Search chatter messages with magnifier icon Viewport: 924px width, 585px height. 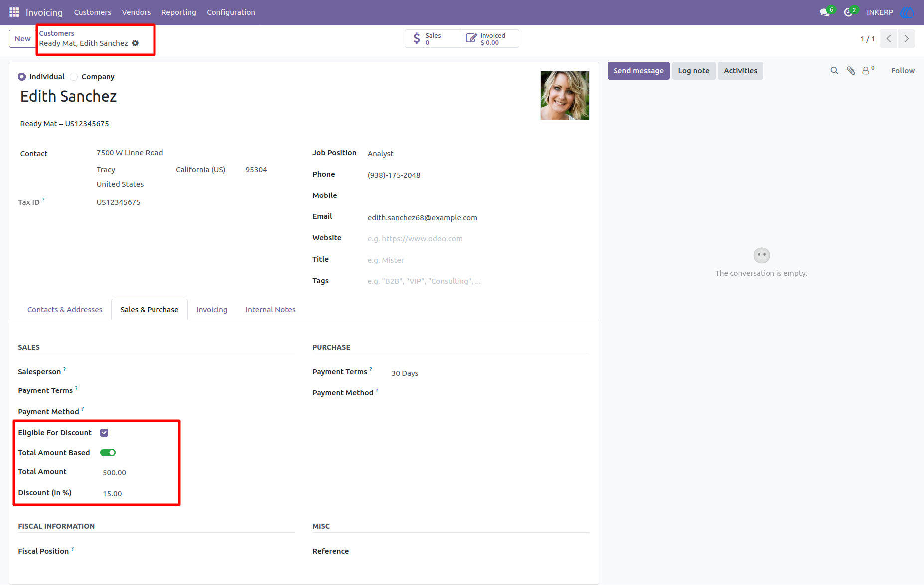click(834, 71)
